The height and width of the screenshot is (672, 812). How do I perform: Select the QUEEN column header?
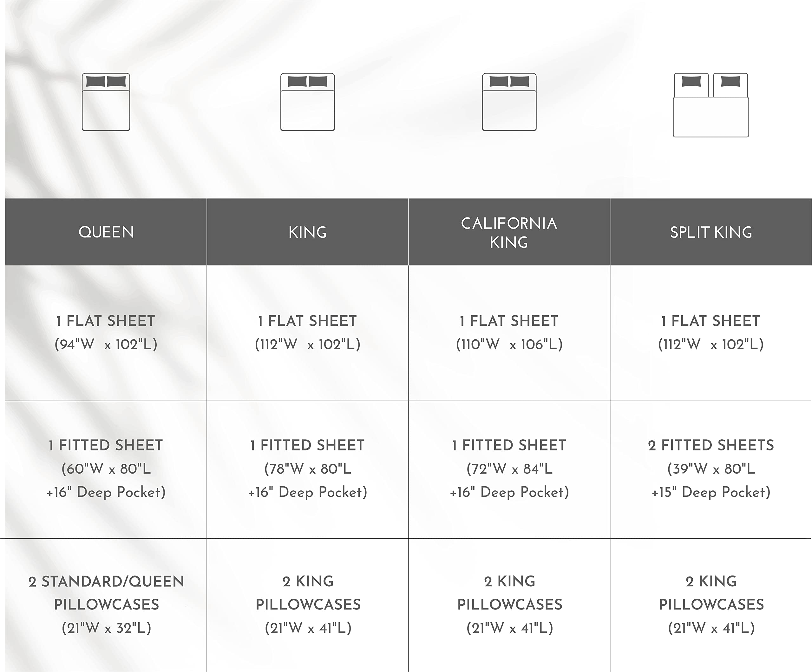pyautogui.click(x=106, y=232)
